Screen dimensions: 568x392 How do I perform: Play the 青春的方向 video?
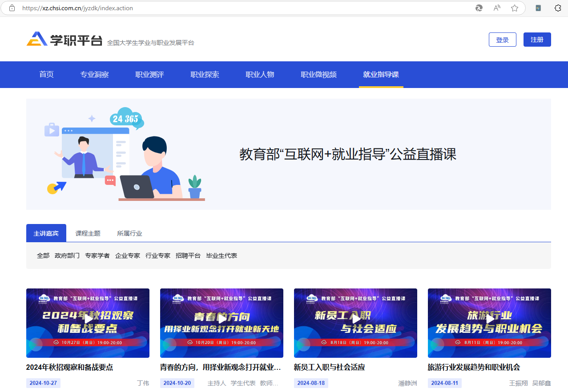tap(222, 319)
